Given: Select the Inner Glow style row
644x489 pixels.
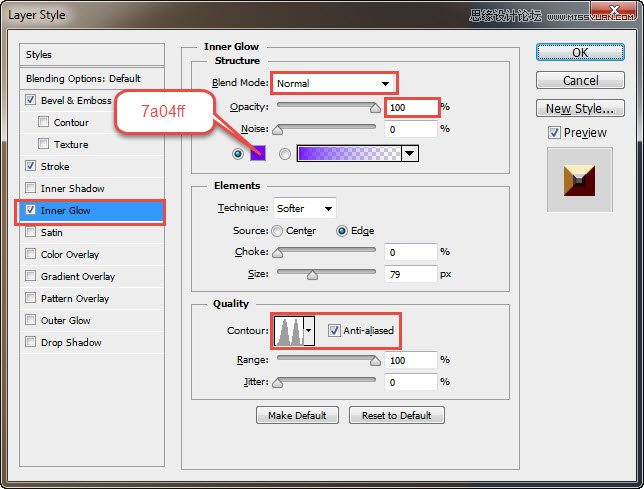Looking at the screenshot, I should pyautogui.click(x=92, y=211).
